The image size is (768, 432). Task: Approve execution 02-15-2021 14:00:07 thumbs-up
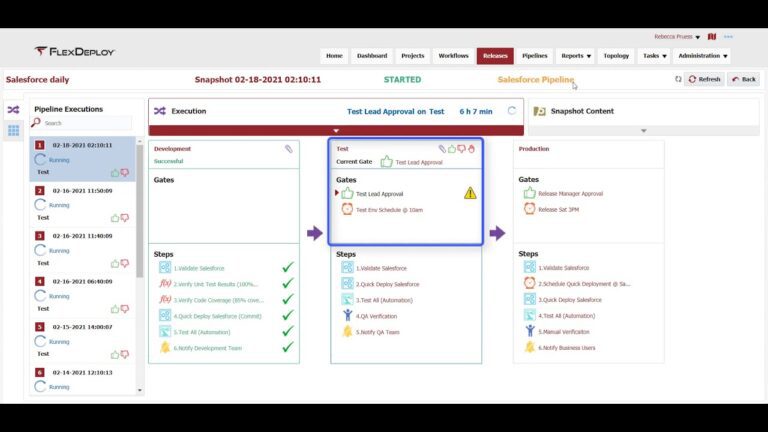[x=115, y=354]
